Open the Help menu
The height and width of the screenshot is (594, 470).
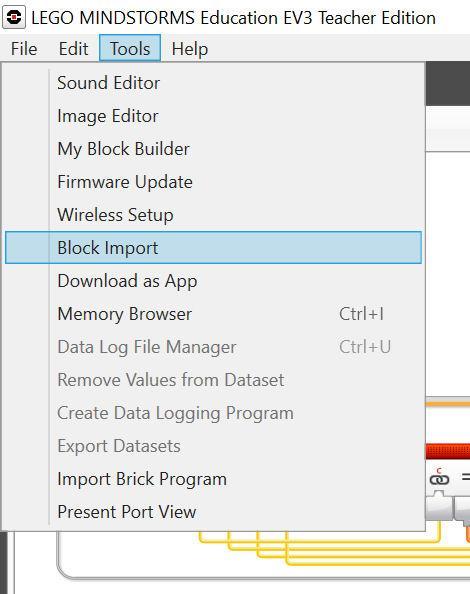(190, 48)
